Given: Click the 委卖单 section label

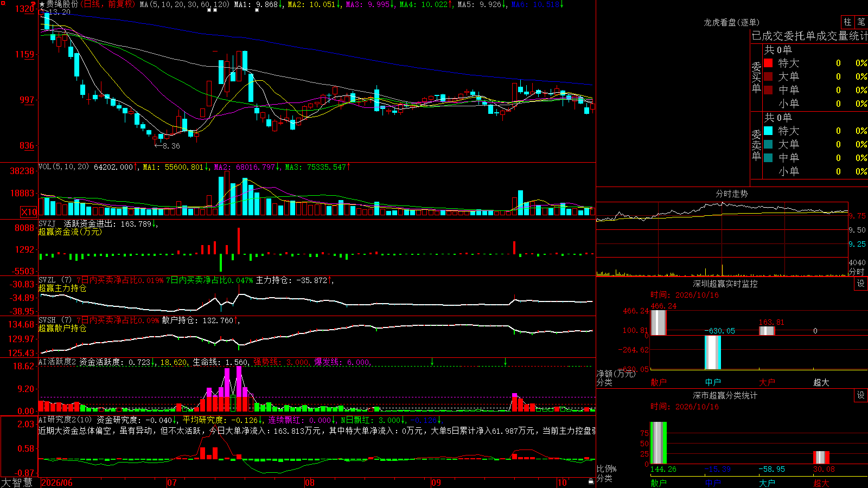Looking at the screenshot, I should pyautogui.click(x=756, y=145).
